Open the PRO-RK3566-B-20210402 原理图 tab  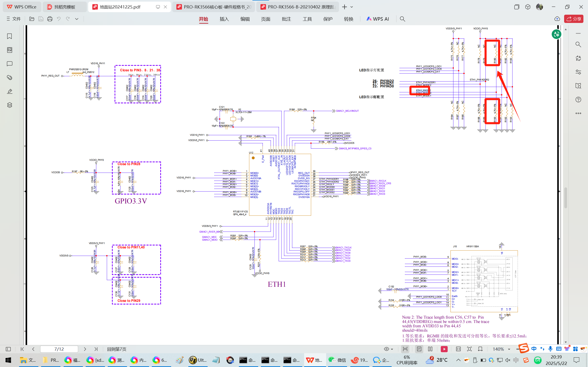(298, 7)
